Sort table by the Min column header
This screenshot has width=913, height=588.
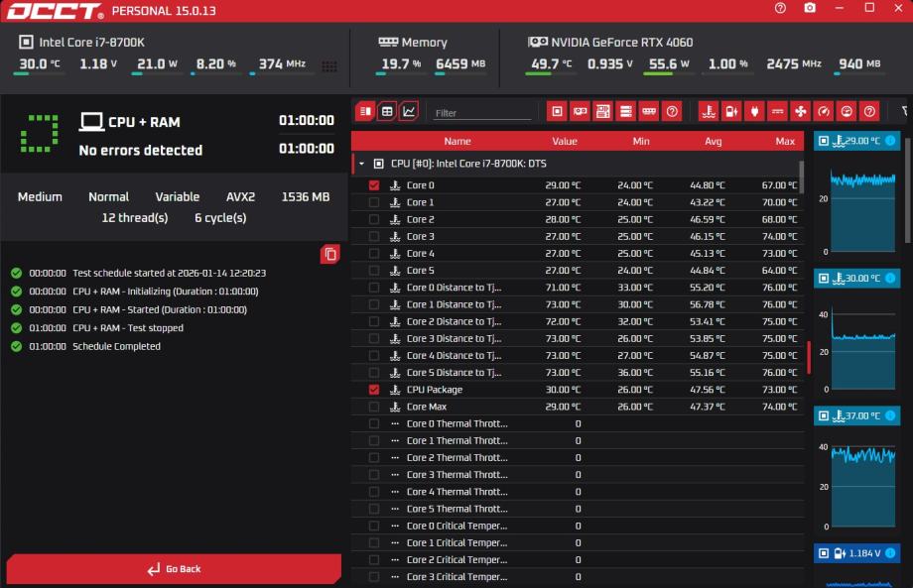pyautogui.click(x=640, y=141)
